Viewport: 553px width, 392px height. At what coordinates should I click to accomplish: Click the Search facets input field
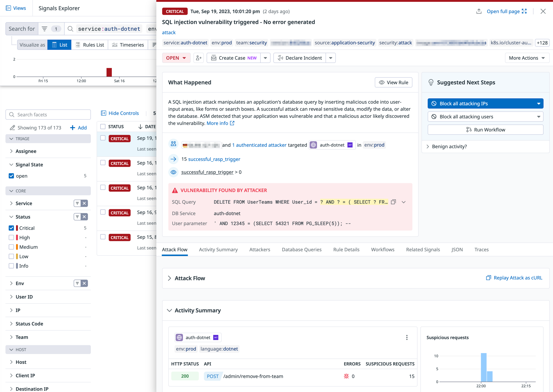[x=48, y=115]
